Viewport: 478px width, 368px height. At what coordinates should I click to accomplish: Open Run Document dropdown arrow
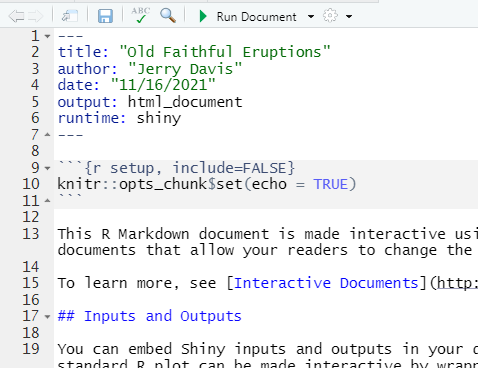[311, 16]
